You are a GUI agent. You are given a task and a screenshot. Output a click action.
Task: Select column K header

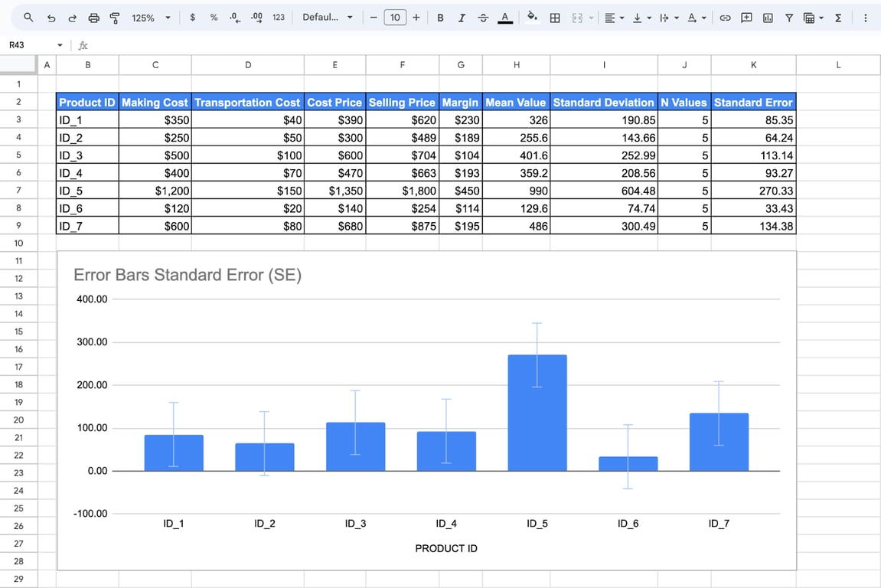753,65
